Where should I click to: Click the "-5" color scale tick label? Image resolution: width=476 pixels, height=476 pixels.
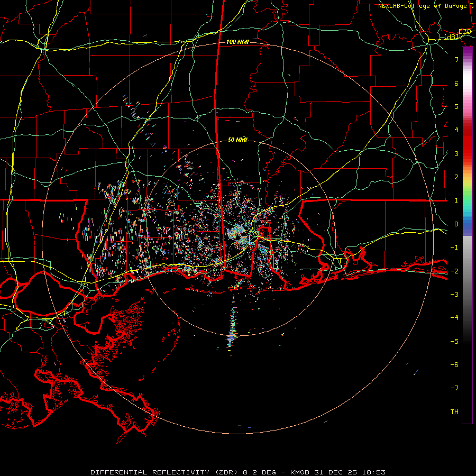(x=454, y=341)
